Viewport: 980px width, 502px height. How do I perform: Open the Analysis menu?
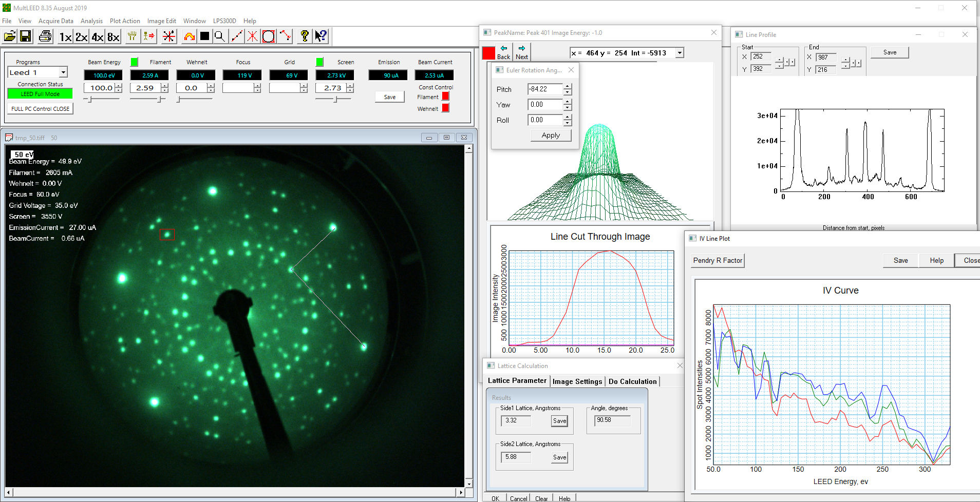[x=91, y=21]
